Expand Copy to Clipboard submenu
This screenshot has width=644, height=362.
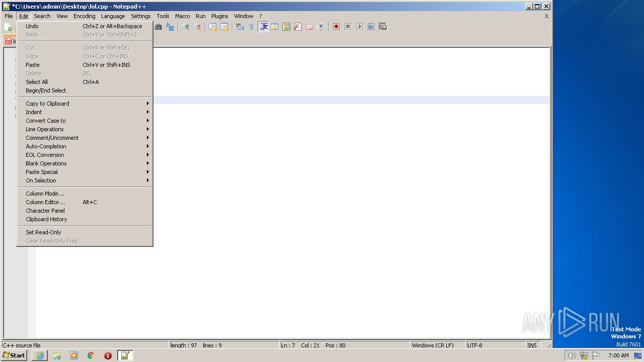point(85,104)
